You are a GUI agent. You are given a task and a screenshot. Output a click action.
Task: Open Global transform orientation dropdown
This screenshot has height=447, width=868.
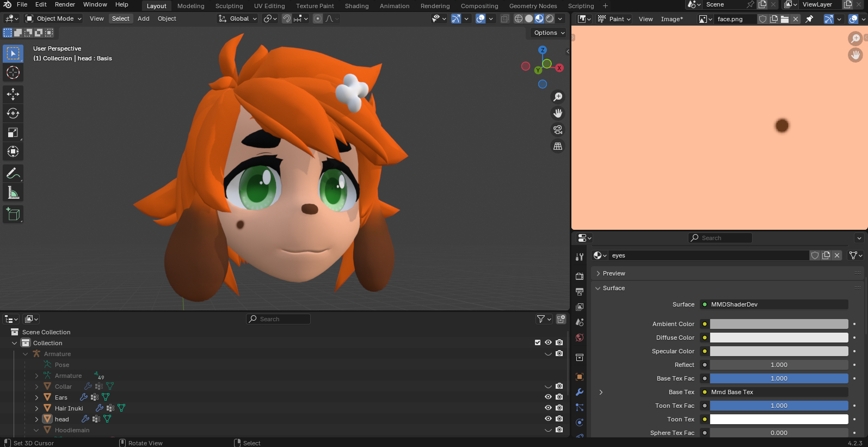[238, 19]
